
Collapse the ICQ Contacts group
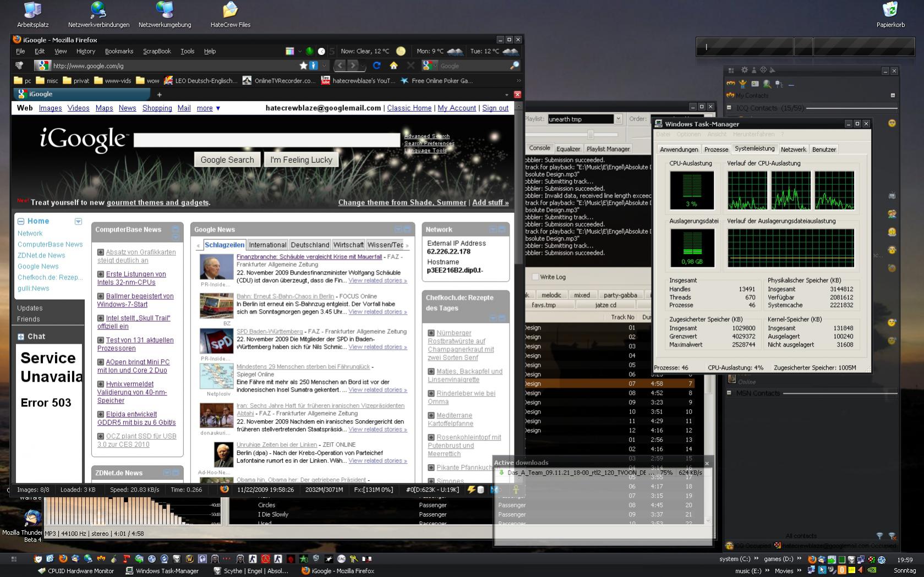pos(729,108)
